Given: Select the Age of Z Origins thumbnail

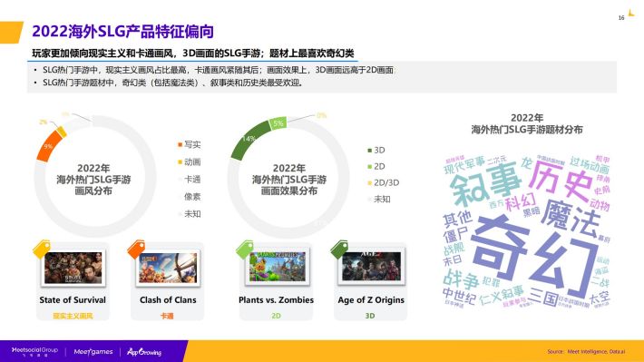Looking at the screenshot, I should [x=371, y=267].
